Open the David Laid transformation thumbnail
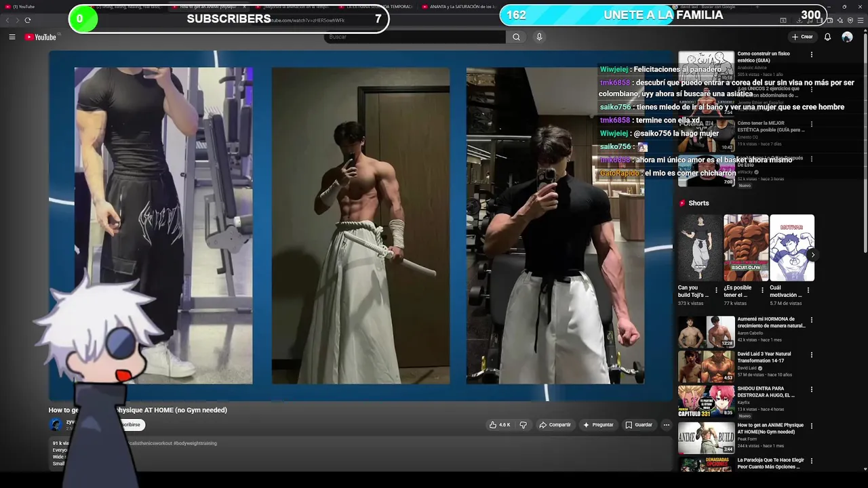The height and width of the screenshot is (488, 868). (706, 366)
